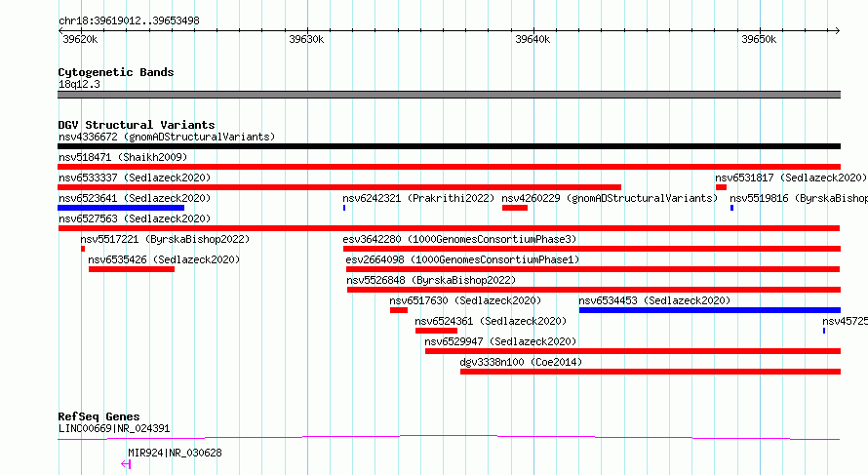Click the LINC00669 magenta gene line
The image size is (868, 475).
pos(449,437)
